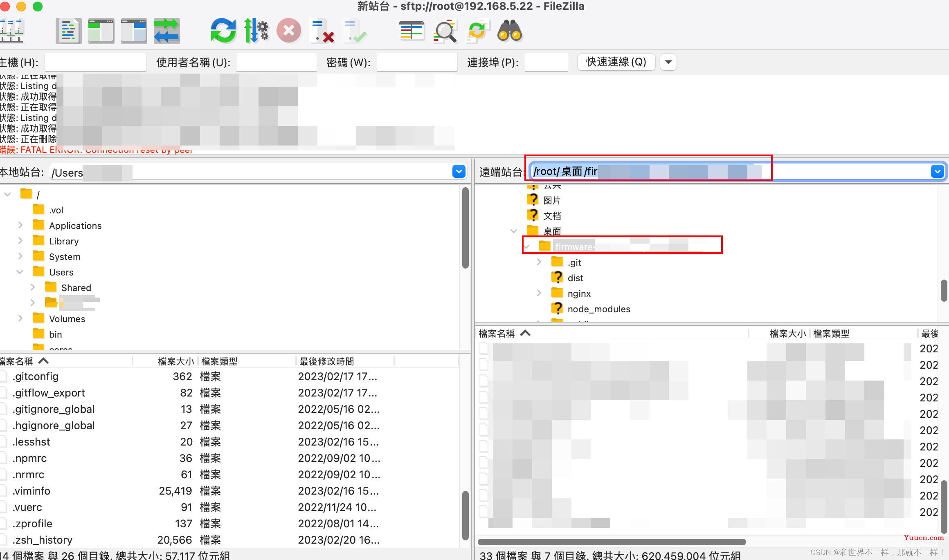Click the Search remote files icon
Image resolution: width=949 pixels, height=560 pixels.
tap(511, 31)
